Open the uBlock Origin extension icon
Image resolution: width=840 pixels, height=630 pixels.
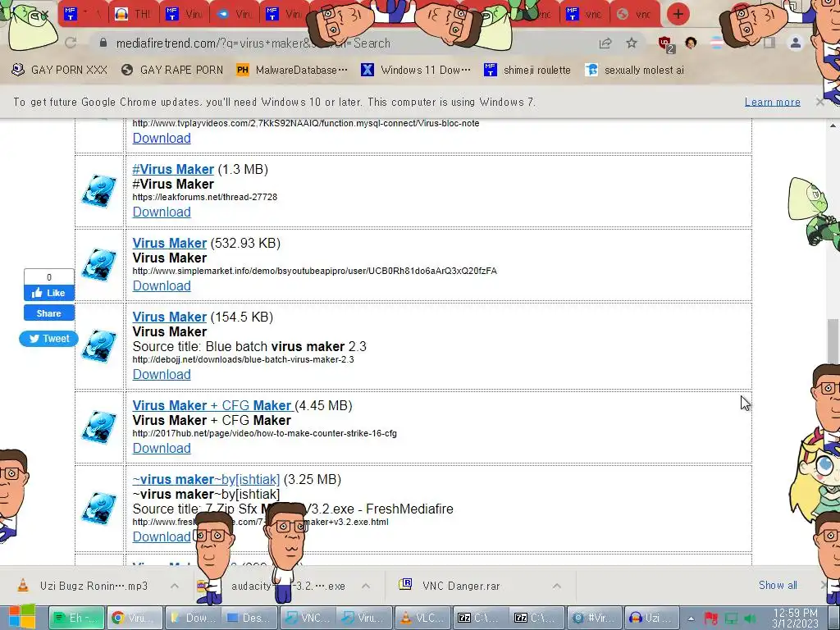[666, 44]
